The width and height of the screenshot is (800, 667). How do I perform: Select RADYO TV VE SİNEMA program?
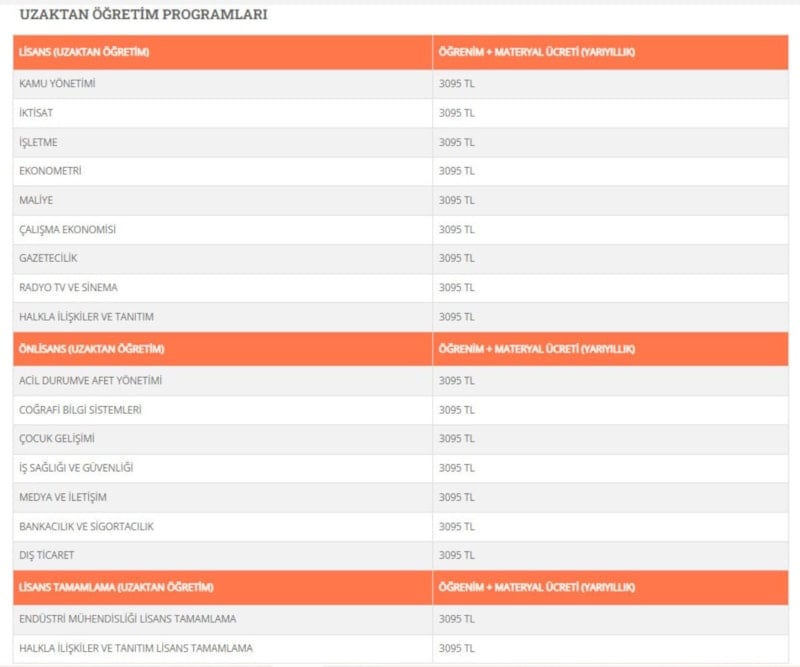coord(68,287)
